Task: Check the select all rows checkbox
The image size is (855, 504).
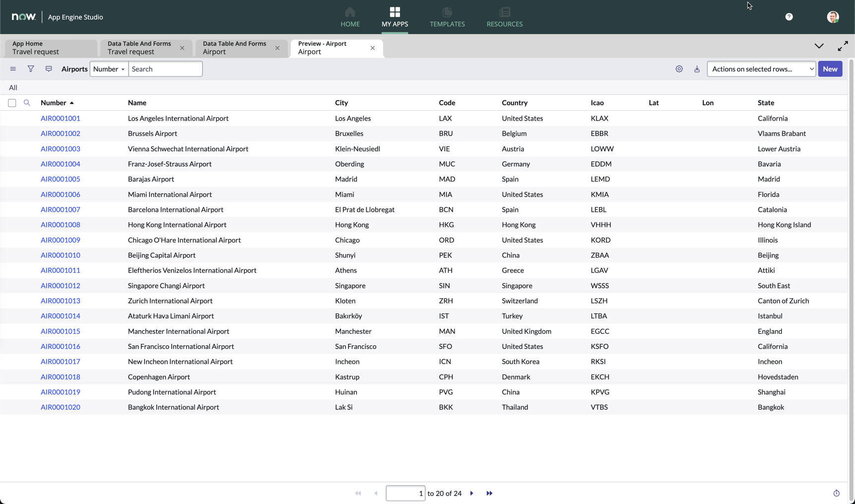Action: coord(12,103)
